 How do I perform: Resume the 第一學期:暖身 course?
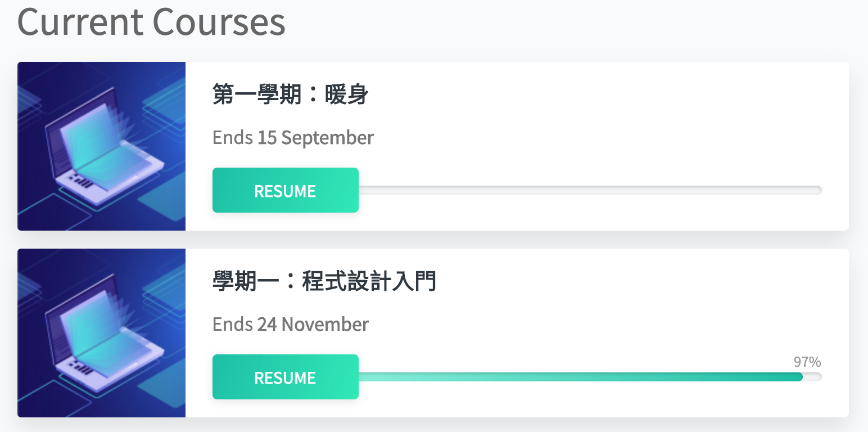coord(286,190)
